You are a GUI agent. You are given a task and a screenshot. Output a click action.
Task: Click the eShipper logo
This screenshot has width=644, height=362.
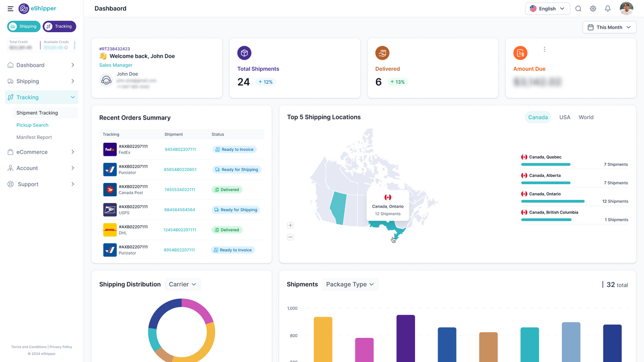(x=30, y=9)
